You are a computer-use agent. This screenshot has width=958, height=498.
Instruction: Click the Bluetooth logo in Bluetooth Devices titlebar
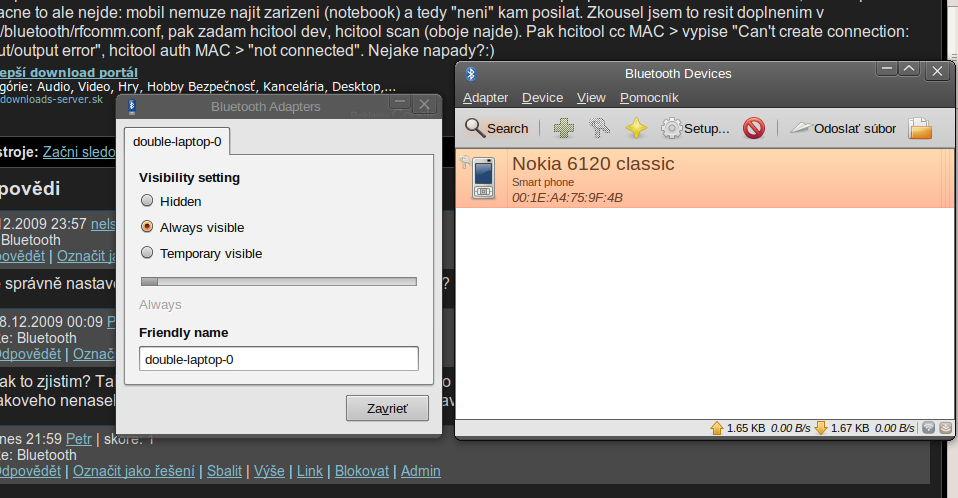tap(470, 74)
